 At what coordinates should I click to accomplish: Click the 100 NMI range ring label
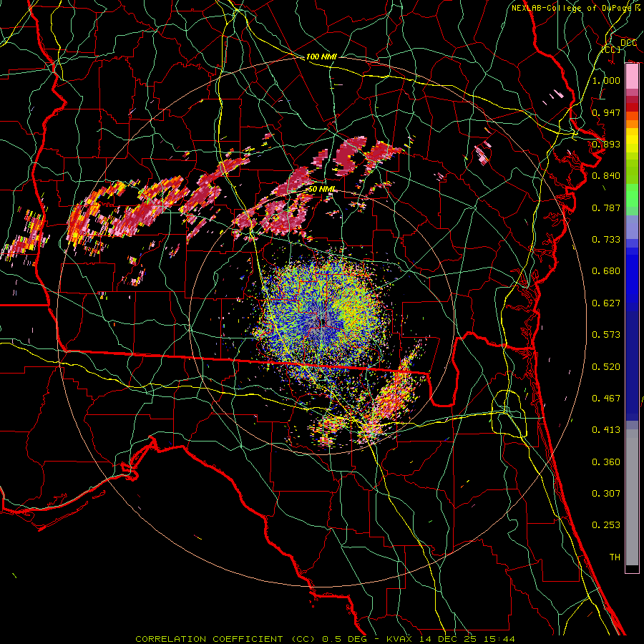point(321,57)
